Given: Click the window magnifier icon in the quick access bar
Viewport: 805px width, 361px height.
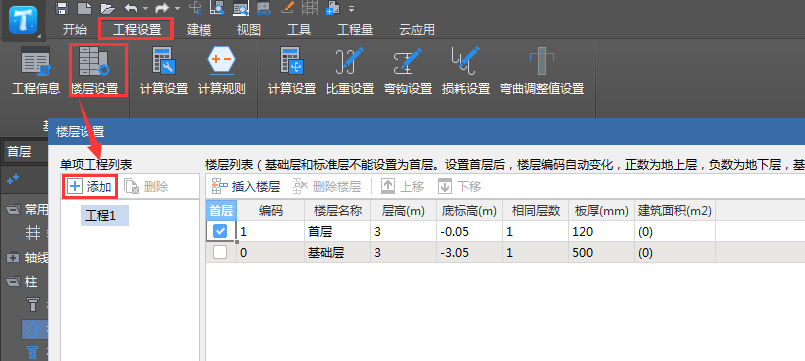Looking at the screenshot, I should (241, 8).
